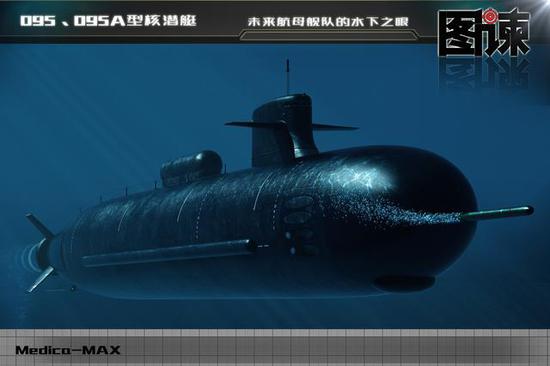Click the decorative bracket under the subtitle
Viewport: 550px width, 366px height.
point(329,35)
